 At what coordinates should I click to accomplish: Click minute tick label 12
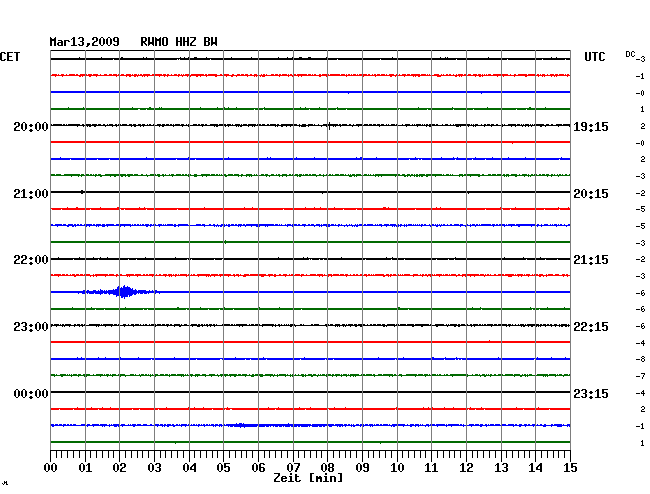(x=466, y=468)
